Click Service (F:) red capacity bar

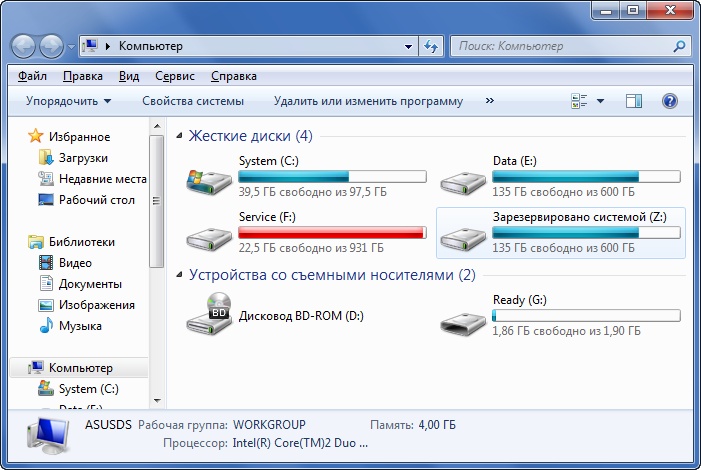point(332,232)
